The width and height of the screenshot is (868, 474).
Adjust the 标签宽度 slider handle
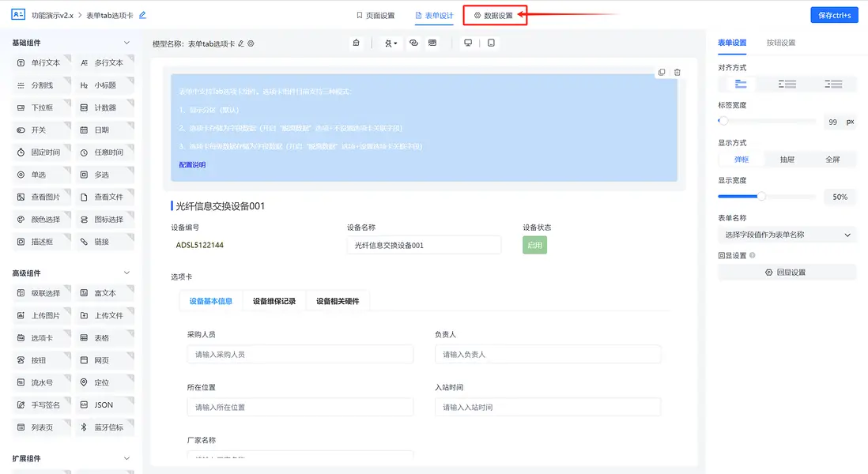[723, 121]
